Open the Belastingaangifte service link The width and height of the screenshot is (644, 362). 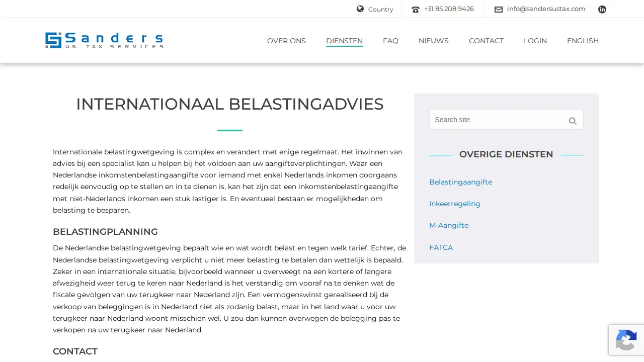coord(460,182)
